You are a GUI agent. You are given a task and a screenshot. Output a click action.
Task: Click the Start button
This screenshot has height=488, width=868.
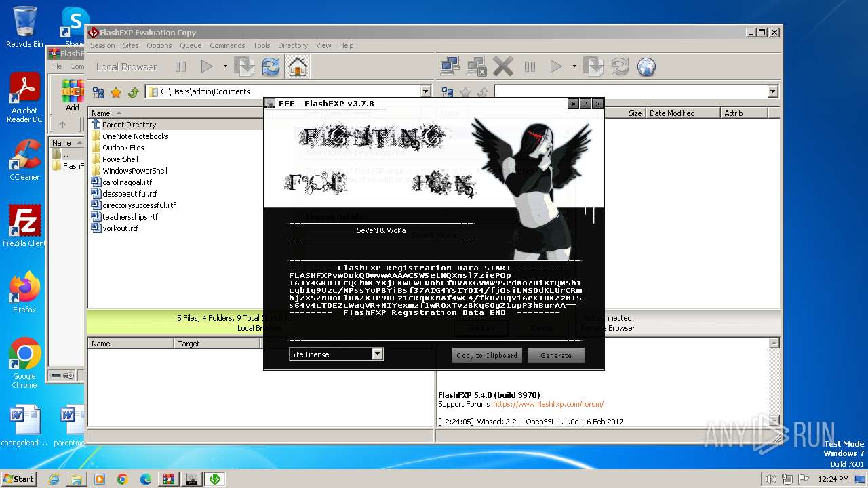click(x=18, y=479)
